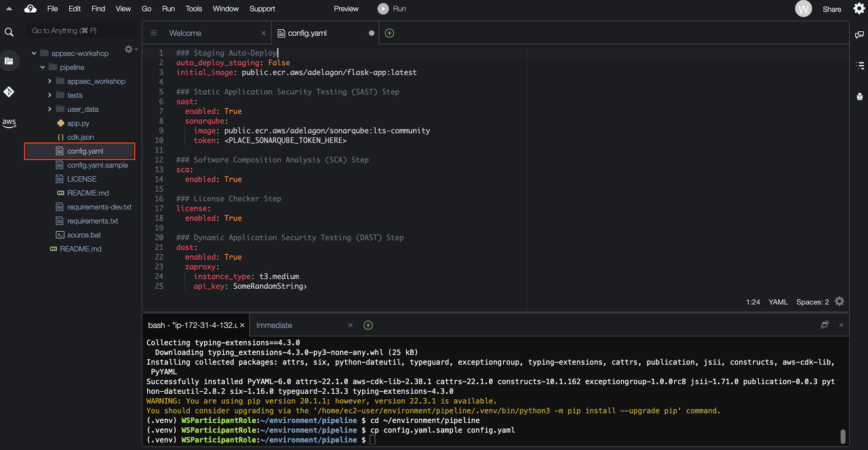
Task: Expand the user_data folder
Action: click(x=50, y=109)
